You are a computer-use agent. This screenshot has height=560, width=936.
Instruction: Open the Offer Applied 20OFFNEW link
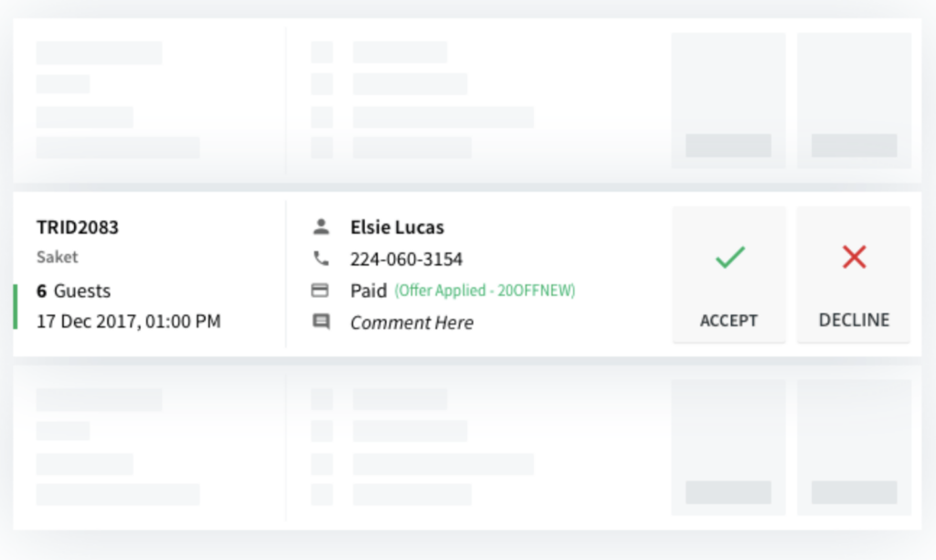(x=484, y=291)
